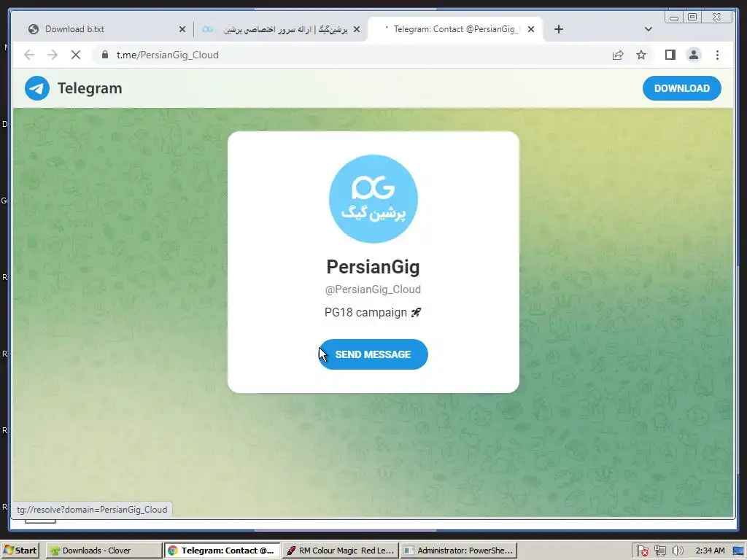
Task: Click the PG18 campaign description
Action: (373, 312)
